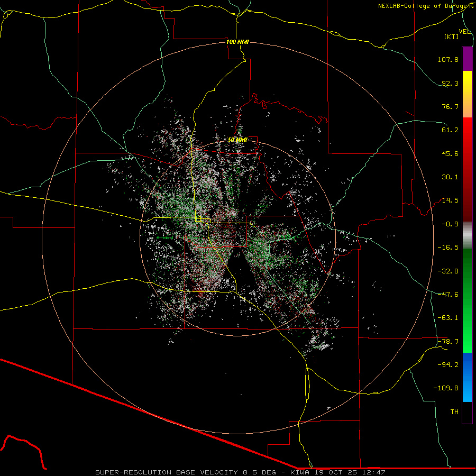Click the -47.6 legend value
The width and height of the screenshot is (476, 476).
448,295
